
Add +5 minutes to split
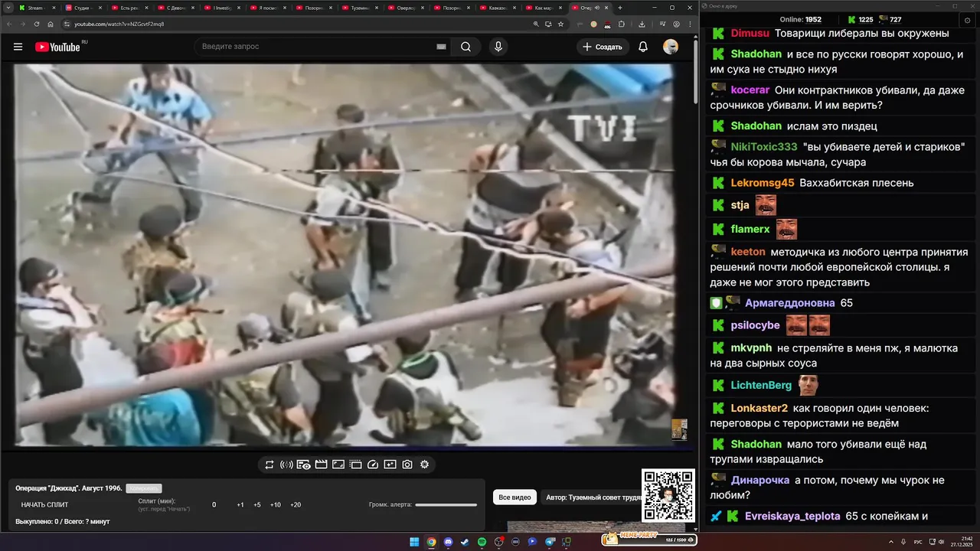pyautogui.click(x=257, y=505)
